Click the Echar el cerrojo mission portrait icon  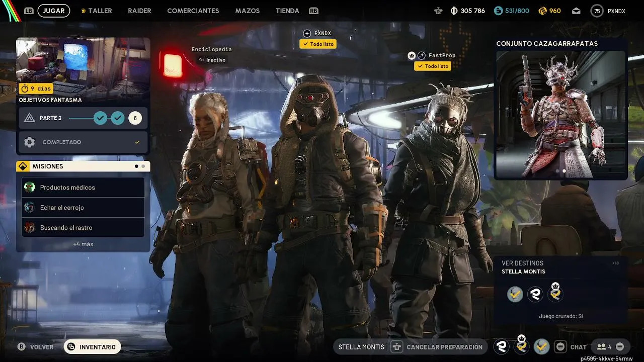[30, 208]
